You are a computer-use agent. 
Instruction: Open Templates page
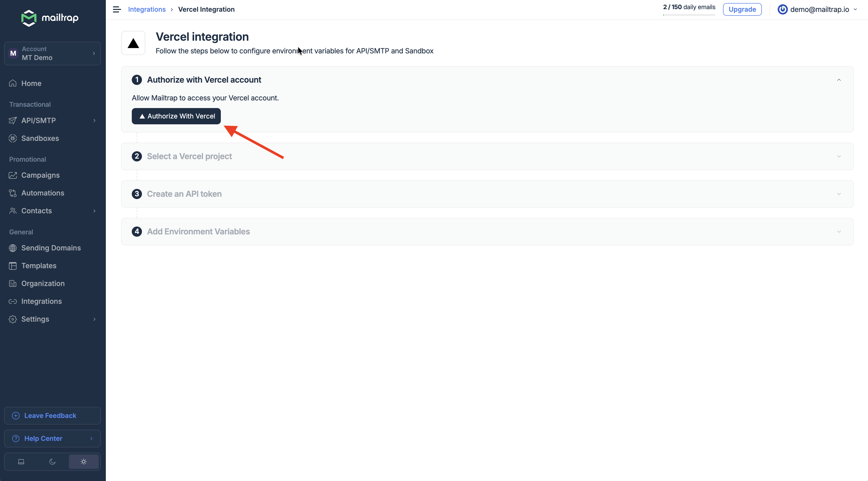pyautogui.click(x=39, y=266)
